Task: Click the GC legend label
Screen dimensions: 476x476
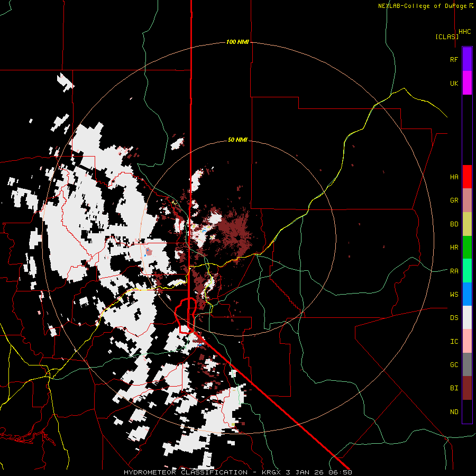Action: tap(454, 364)
